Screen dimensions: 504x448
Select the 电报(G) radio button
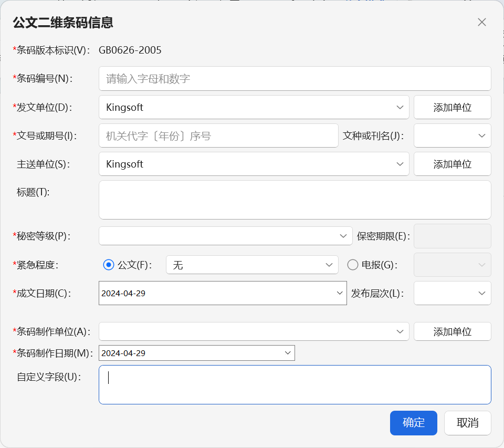pos(353,265)
